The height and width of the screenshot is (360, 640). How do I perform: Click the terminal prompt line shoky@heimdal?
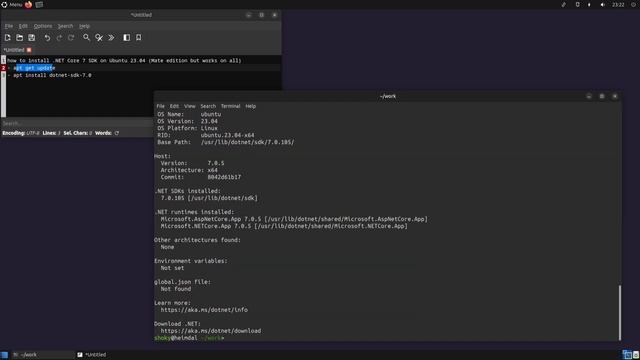click(x=189, y=338)
